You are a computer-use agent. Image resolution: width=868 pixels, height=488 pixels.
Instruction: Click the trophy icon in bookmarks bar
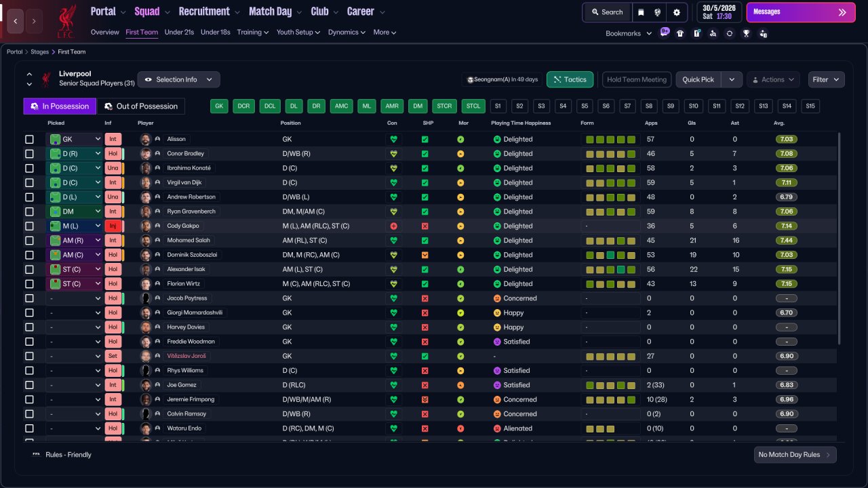746,33
